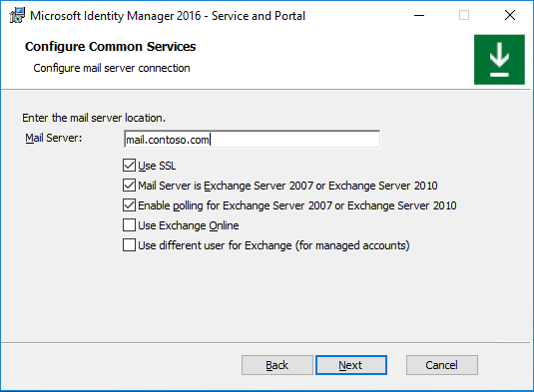Enable Use Exchange Online checkbox

[x=129, y=225]
